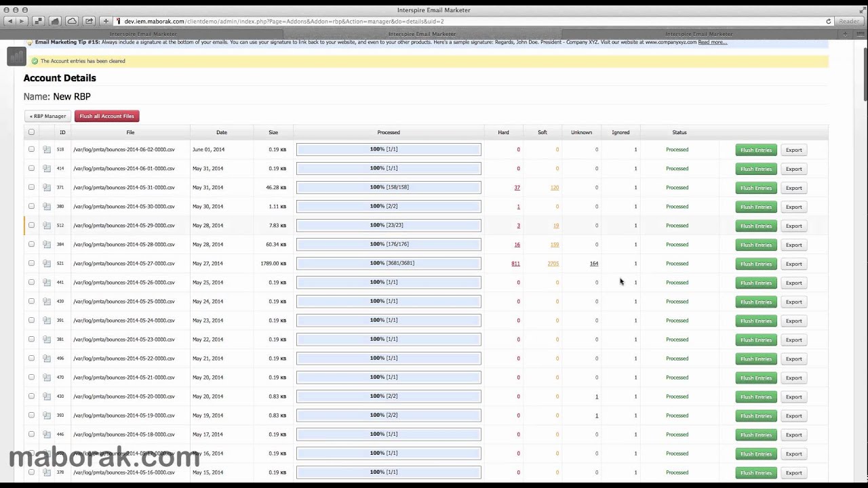Open the hard bounce count 811 link
The image size is (868, 488).
point(515,264)
